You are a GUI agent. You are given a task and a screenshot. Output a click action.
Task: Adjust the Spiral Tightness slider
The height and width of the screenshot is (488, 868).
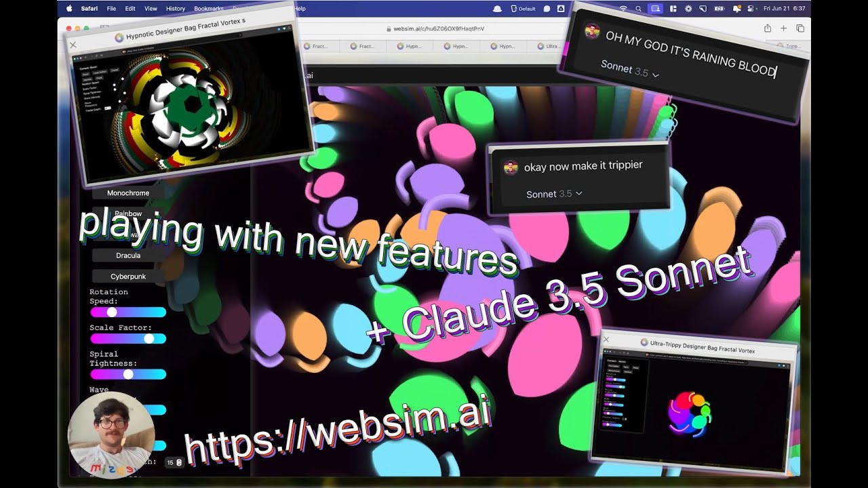pos(128,374)
